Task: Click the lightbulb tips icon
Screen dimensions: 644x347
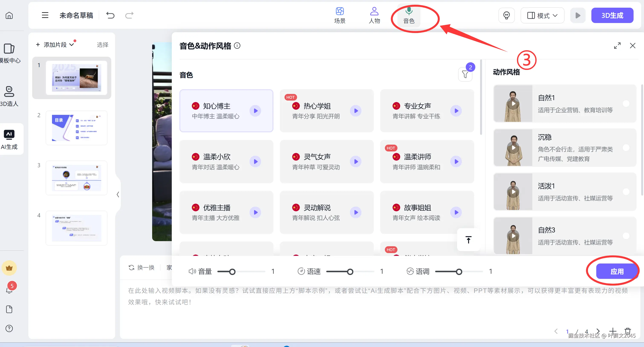Action: tap(506, 15)
